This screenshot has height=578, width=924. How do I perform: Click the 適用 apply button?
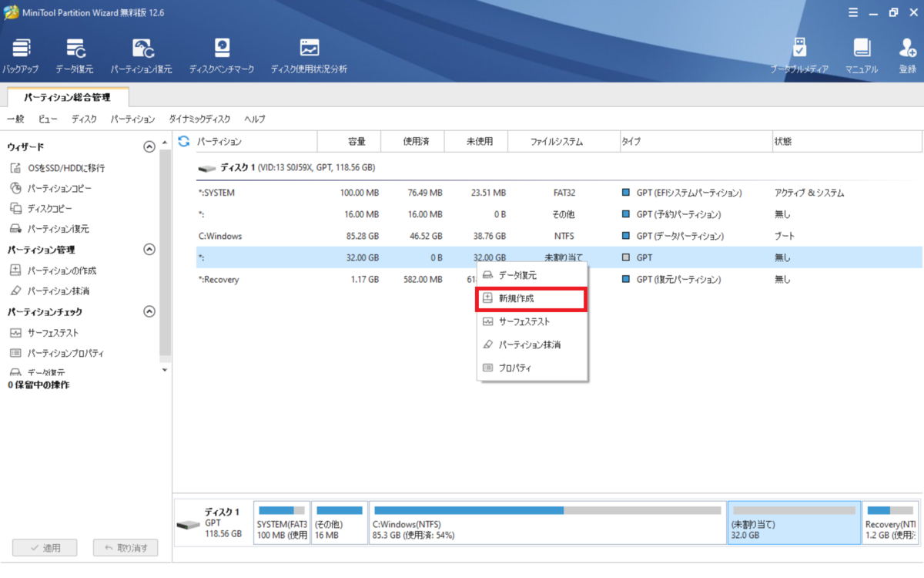(x=44, y=548)
